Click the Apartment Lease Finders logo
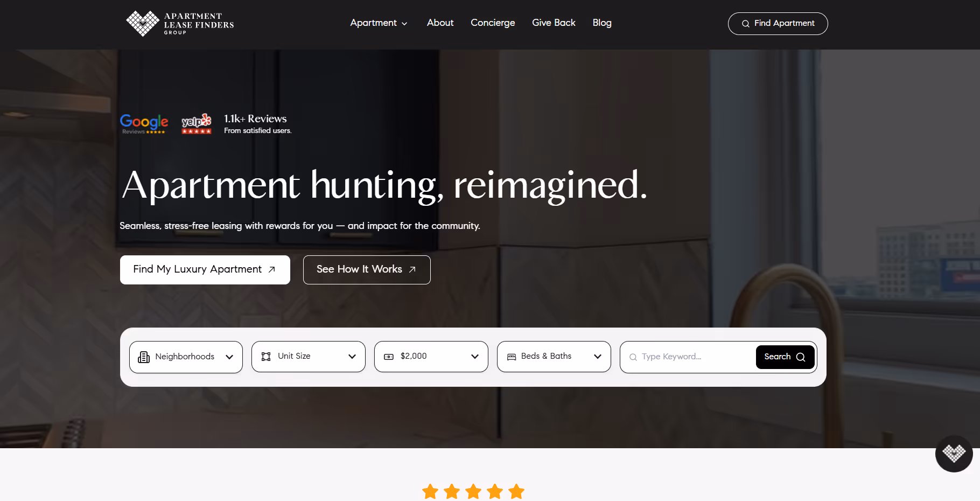980x501 pixels. pos(179,23)
